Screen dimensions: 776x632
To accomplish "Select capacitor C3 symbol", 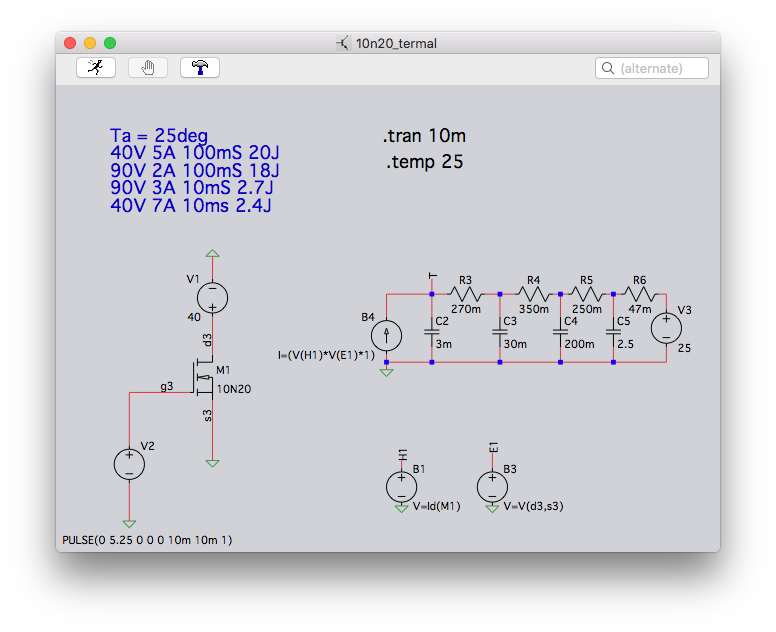I will click(500, 333).
